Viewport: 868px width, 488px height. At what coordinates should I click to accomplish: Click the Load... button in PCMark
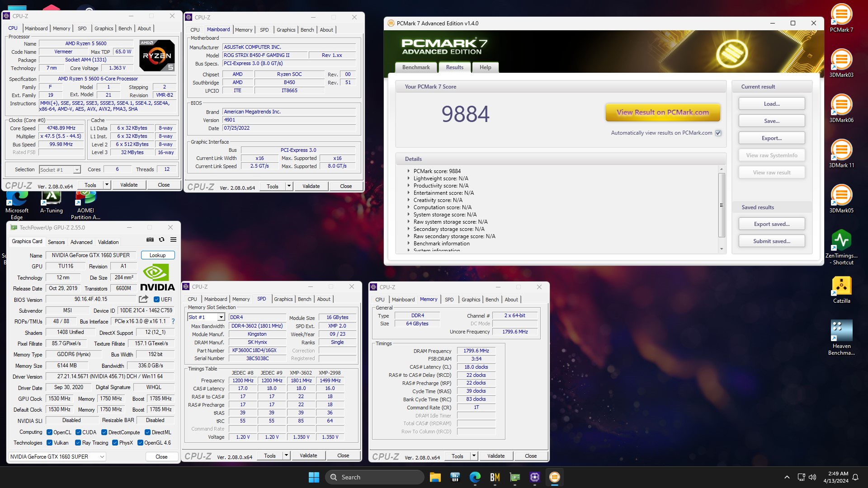[772, 104]
